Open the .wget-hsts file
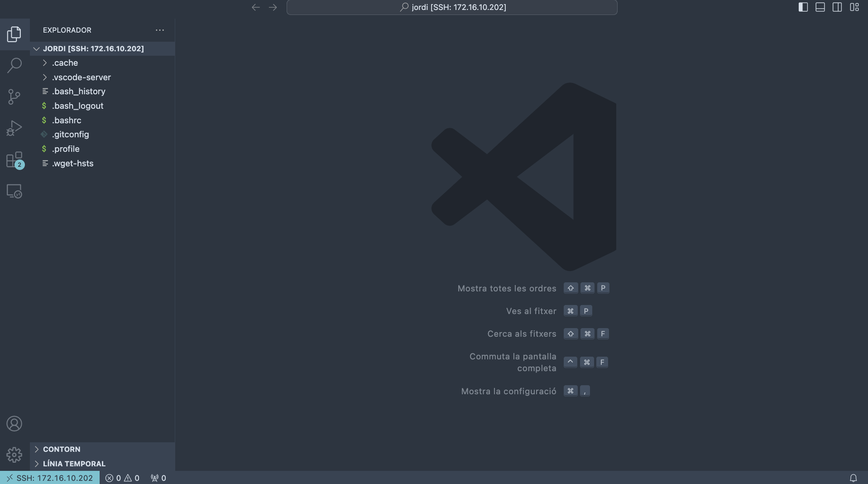 (x=102, y=164)
